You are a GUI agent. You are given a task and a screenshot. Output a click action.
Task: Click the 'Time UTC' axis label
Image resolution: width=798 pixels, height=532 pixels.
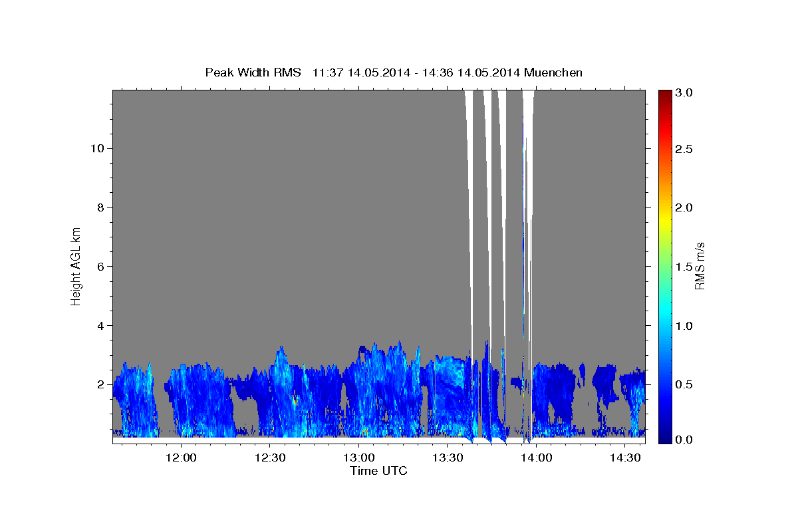tap(378, 471)
